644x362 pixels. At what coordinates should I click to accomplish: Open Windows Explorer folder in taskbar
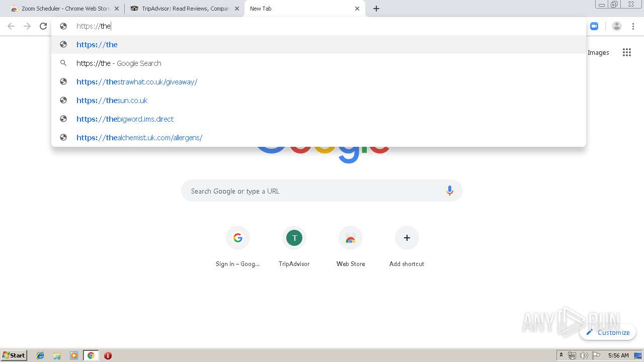[57, 355]
